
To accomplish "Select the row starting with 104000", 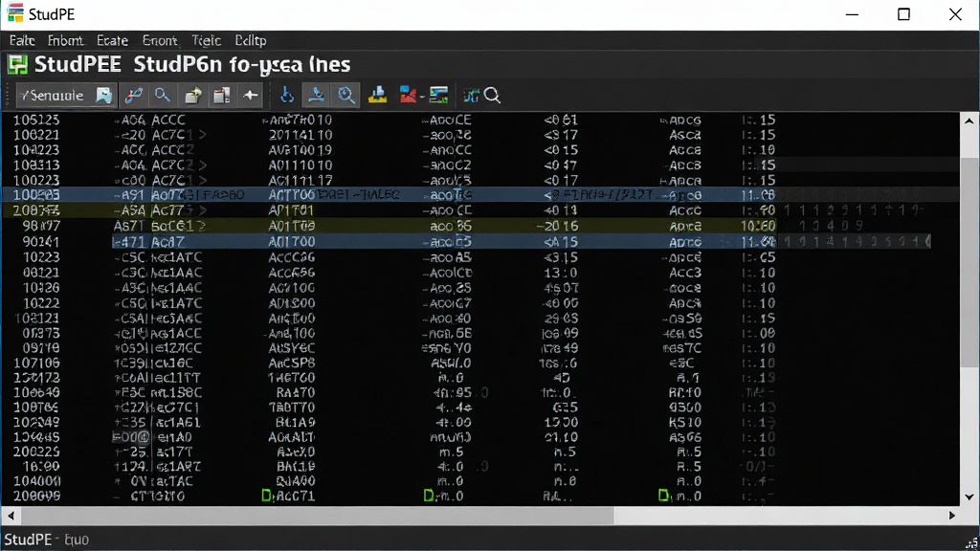I will [x=480, y=481].
